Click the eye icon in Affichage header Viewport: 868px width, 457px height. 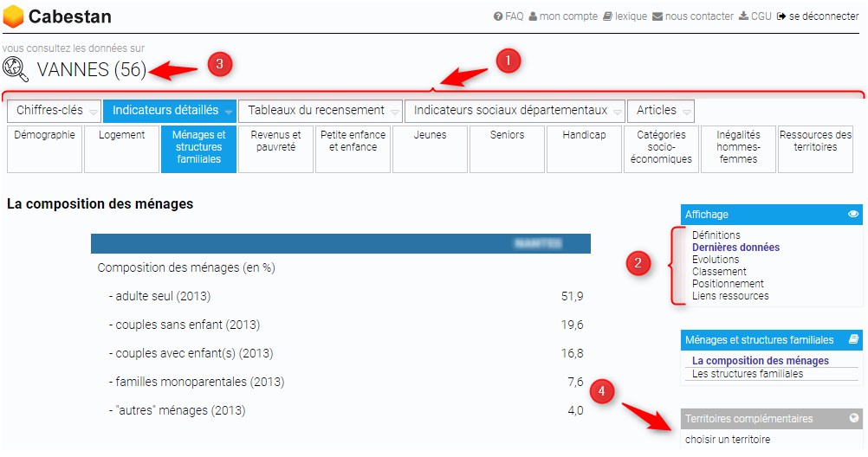[x=853, y=214]
